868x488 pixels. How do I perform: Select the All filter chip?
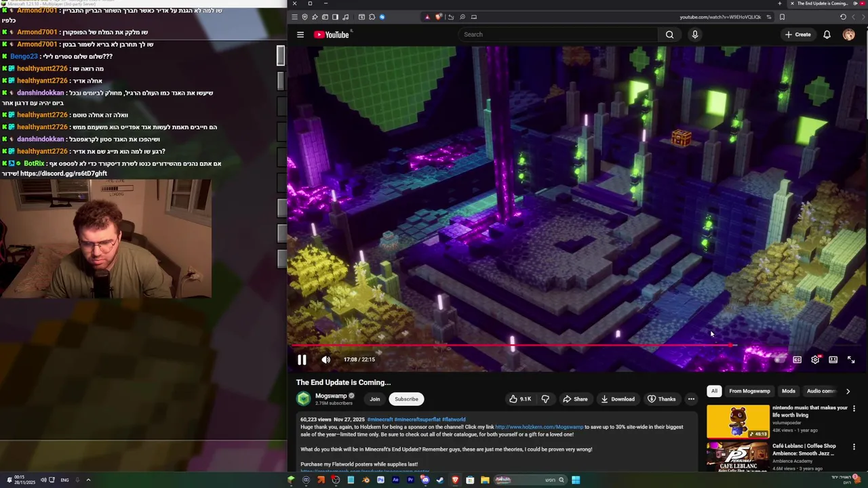[x=714, y=391]
